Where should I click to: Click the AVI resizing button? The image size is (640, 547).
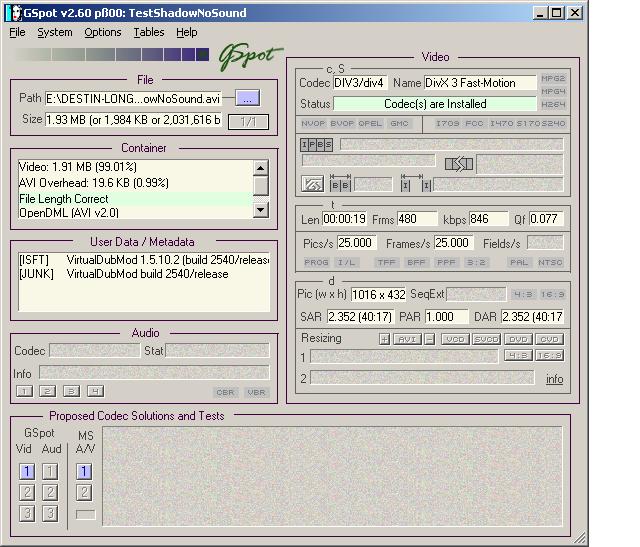coord(407,339)
